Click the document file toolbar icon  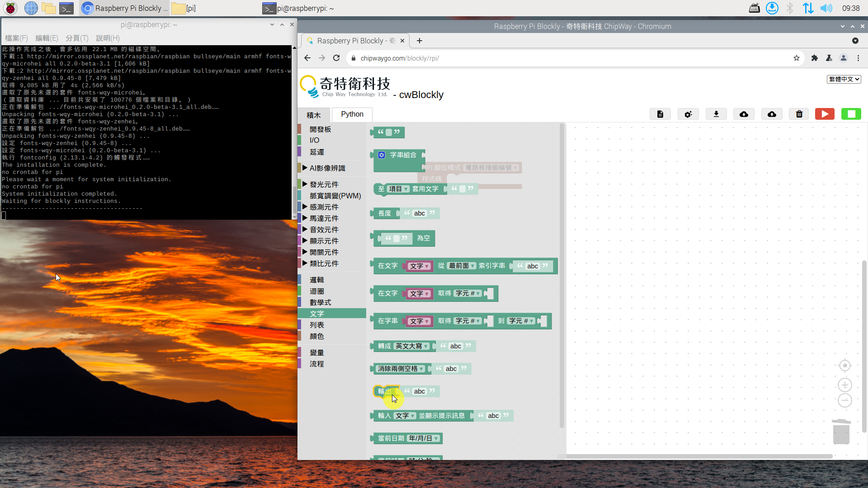coord(660,114)
